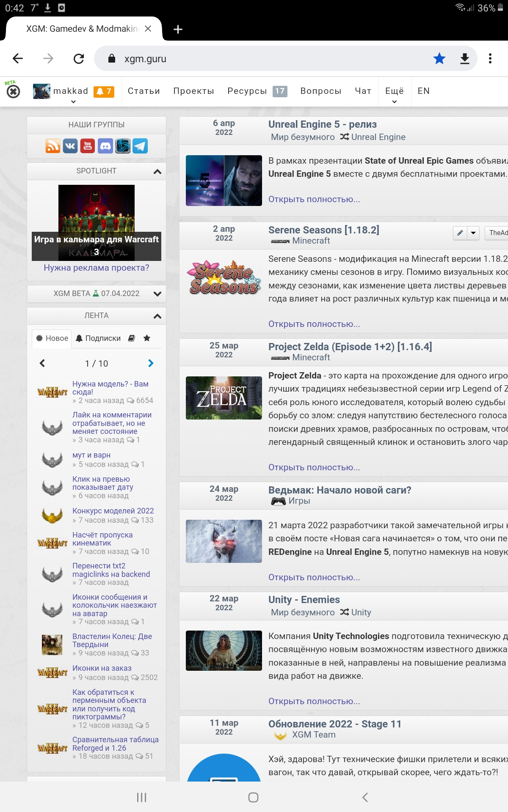Open dropdown arrow next to edit pencil

473,233
